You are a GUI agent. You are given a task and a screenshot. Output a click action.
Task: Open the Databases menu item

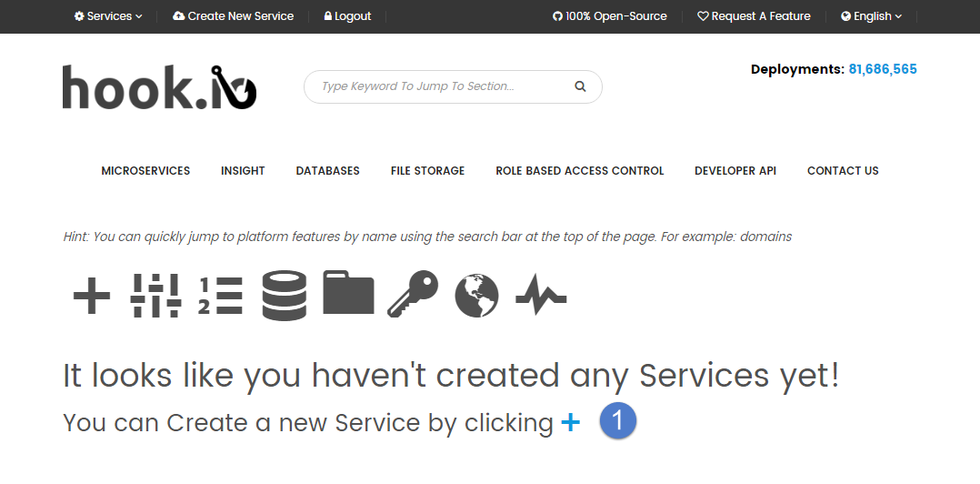[327, 171]
